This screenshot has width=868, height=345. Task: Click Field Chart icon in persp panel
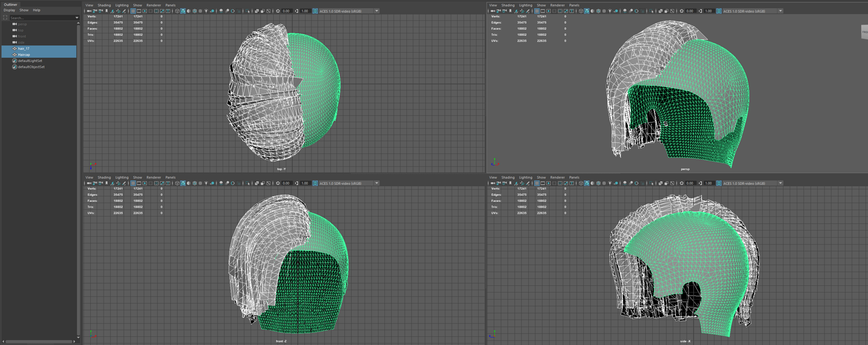(x=560, y=11)
